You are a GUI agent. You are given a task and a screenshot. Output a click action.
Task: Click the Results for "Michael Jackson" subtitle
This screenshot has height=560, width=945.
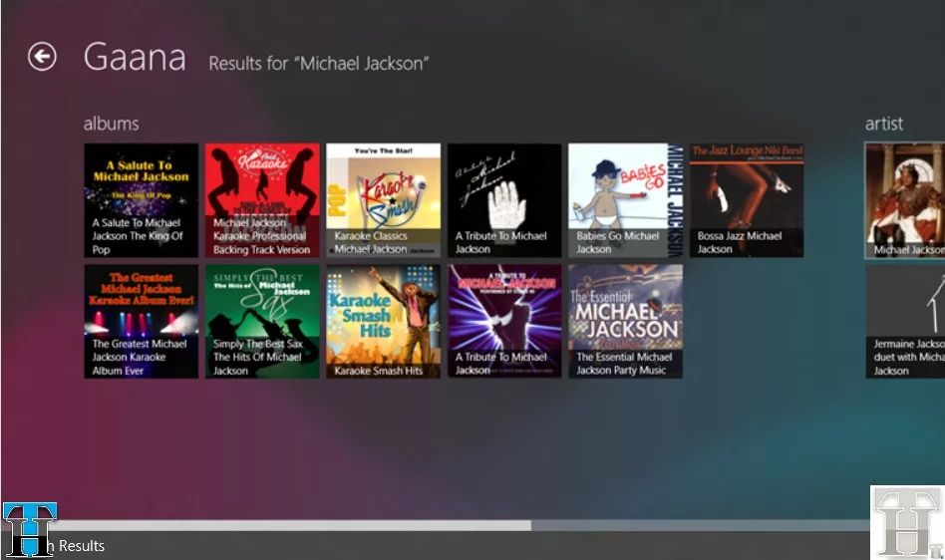pos(319,63)
